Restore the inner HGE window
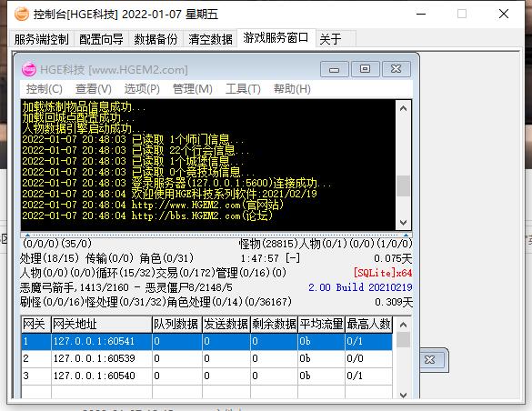 tap(365, 69)
